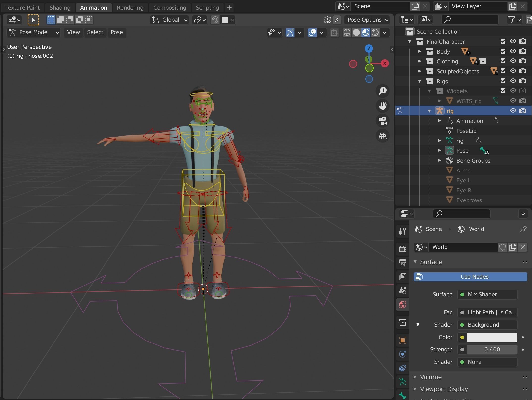Open the pivot point dropdown

(200, 20)
